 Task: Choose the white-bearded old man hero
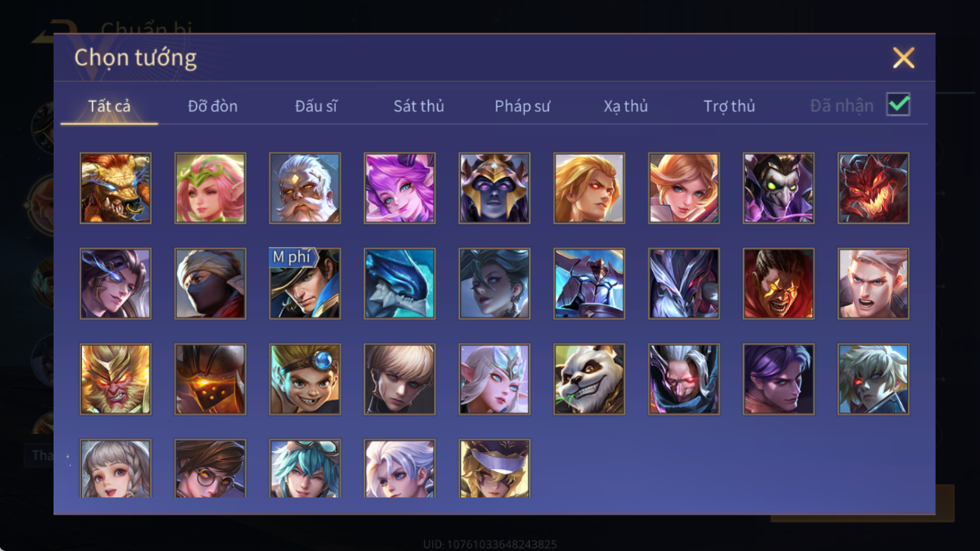(304, 188)
